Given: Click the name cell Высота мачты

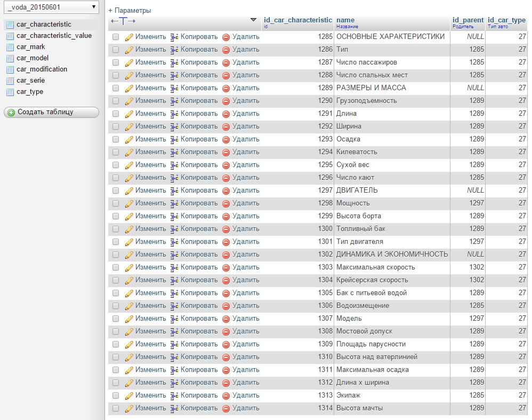Looking at the screenshot, I should [x=359, y=408].
